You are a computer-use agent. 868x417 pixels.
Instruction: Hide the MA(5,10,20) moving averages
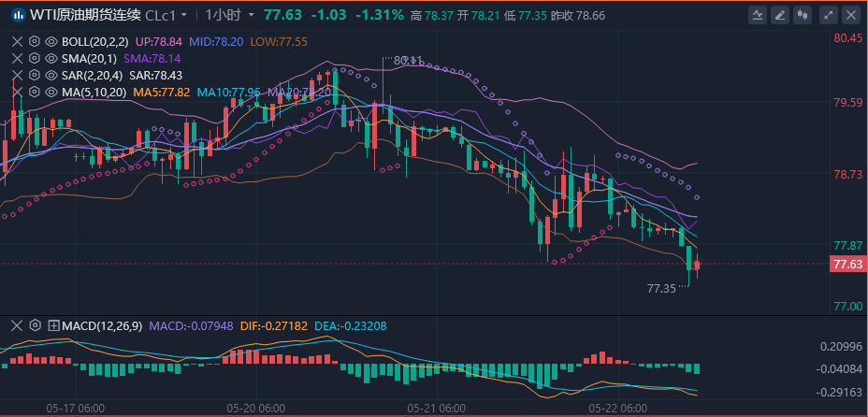click(51, 92)
